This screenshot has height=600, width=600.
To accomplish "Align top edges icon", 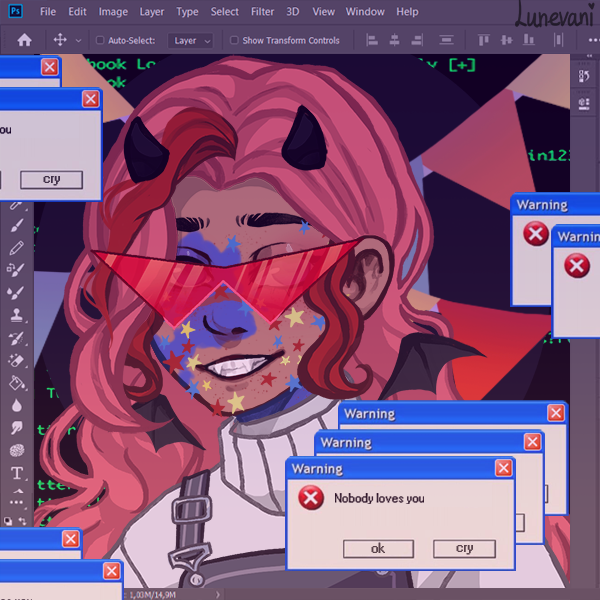I will click(484, 40).
